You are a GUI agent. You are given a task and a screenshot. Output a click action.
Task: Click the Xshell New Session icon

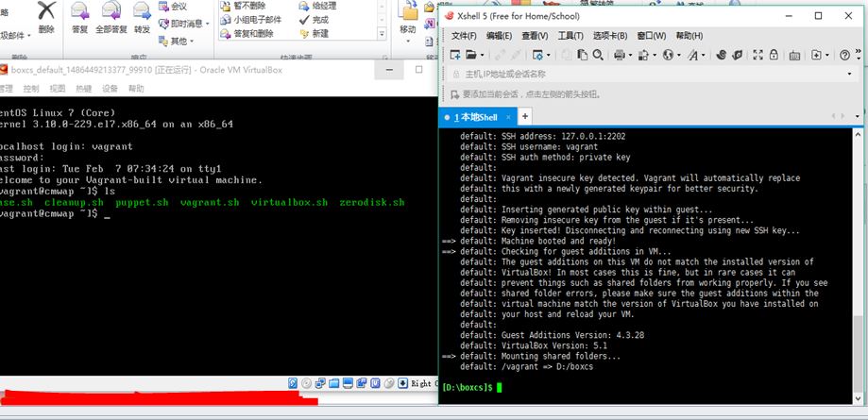455,55
